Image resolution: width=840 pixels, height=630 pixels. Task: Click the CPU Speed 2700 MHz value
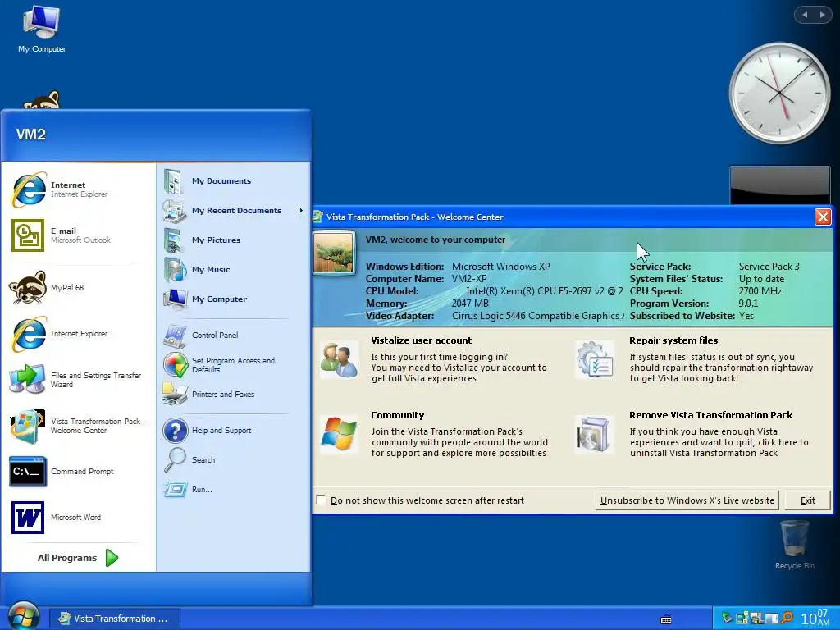760,291
